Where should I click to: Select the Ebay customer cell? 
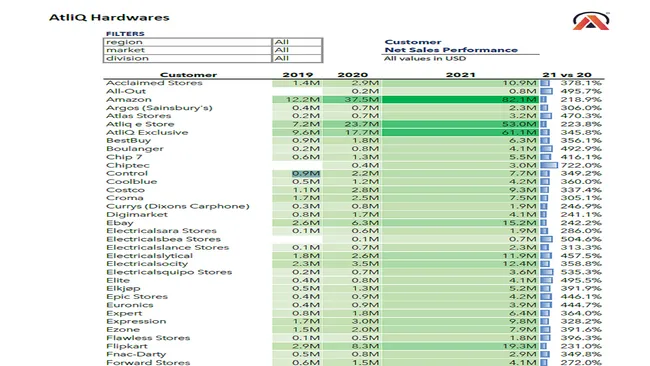point(120,223)
